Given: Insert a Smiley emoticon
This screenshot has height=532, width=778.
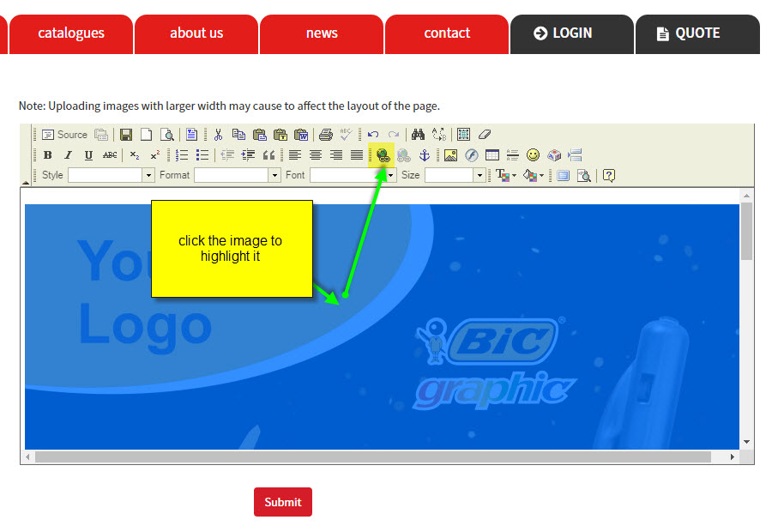Looking at the screenshot, I should tap(533, 155).
